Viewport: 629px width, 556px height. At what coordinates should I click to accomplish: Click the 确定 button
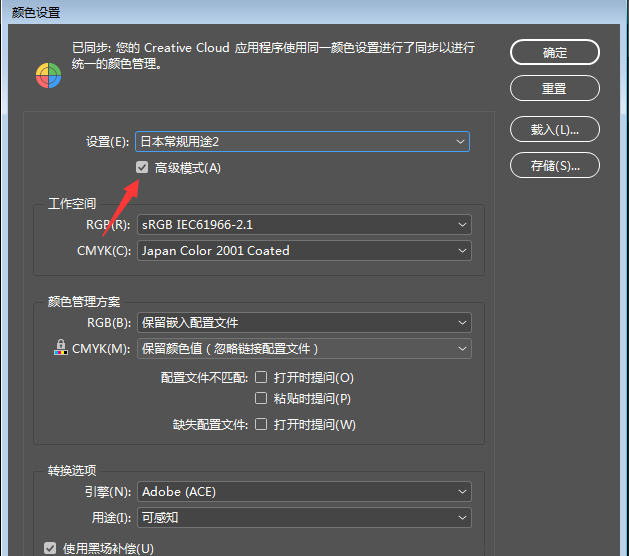[555, 52]
